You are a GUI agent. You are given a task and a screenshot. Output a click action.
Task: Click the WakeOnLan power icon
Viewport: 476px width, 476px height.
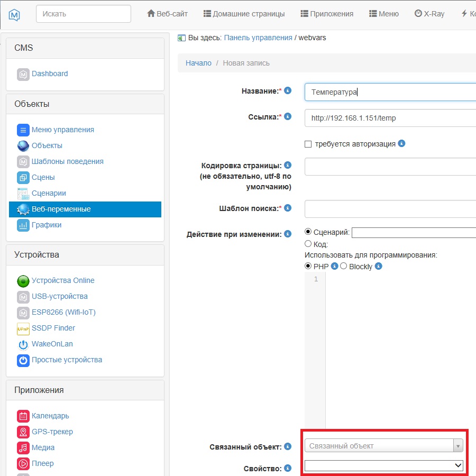(x=23, y=344)
